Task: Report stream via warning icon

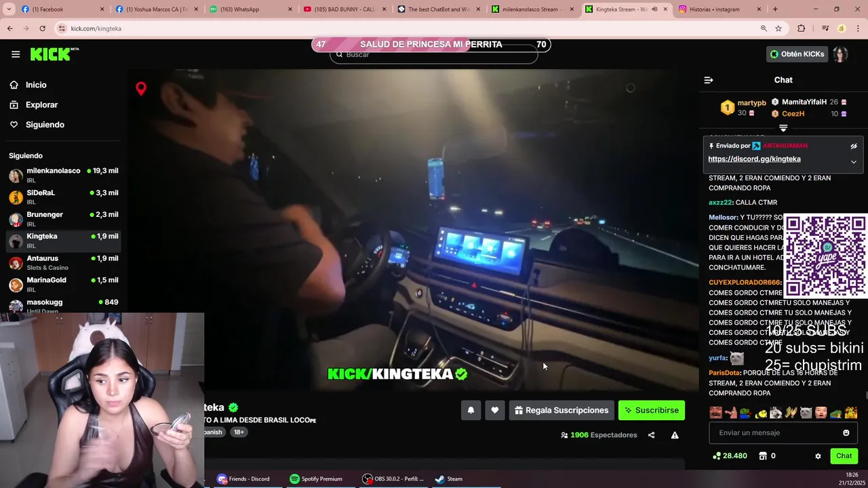Action: (x=675, y=435)
